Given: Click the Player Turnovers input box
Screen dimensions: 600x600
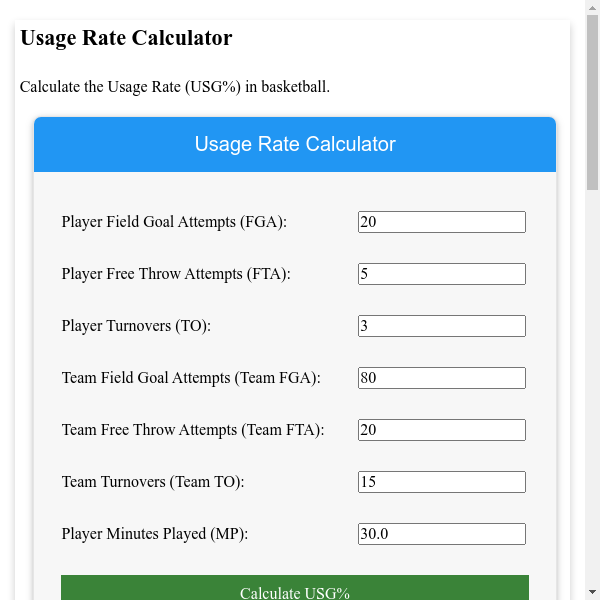Looking at the screenshot, I should pyautogui.click(x=441, y=326).
